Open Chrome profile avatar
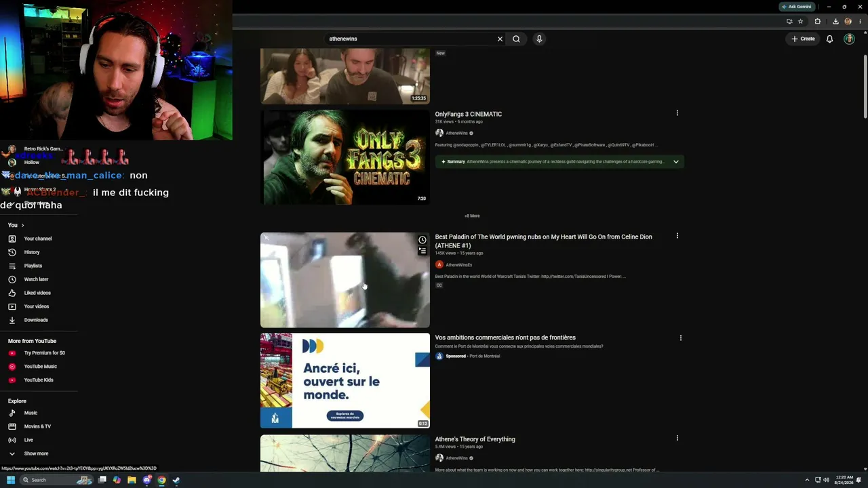Viewport: 868px width, 488px height. [848, 21]
